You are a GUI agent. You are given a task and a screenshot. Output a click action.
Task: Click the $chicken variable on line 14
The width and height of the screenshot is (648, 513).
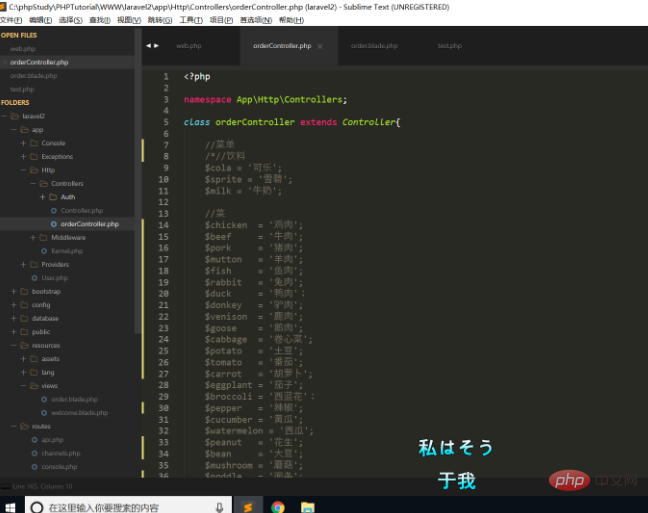pyautogui.click(x=226, y=225)
